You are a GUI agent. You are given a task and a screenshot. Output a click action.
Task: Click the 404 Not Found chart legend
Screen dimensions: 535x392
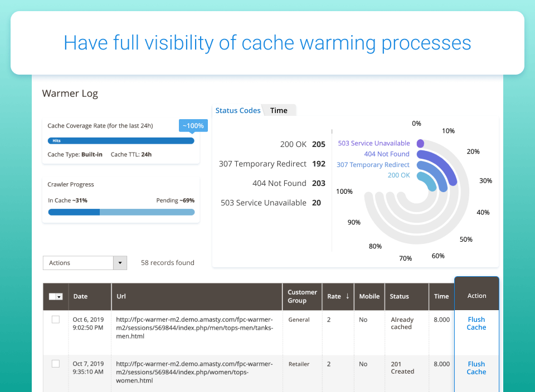coord(386,154)
